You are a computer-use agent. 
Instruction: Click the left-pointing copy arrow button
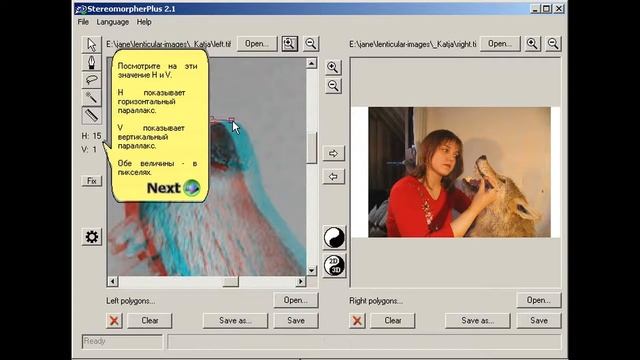[333, 177]
